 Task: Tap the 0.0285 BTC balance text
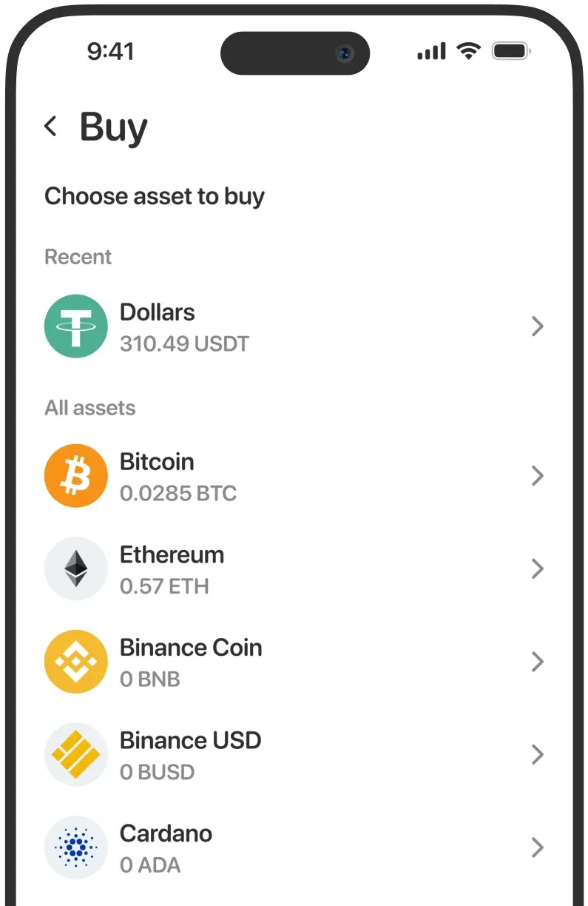click(x=178, y=493)
